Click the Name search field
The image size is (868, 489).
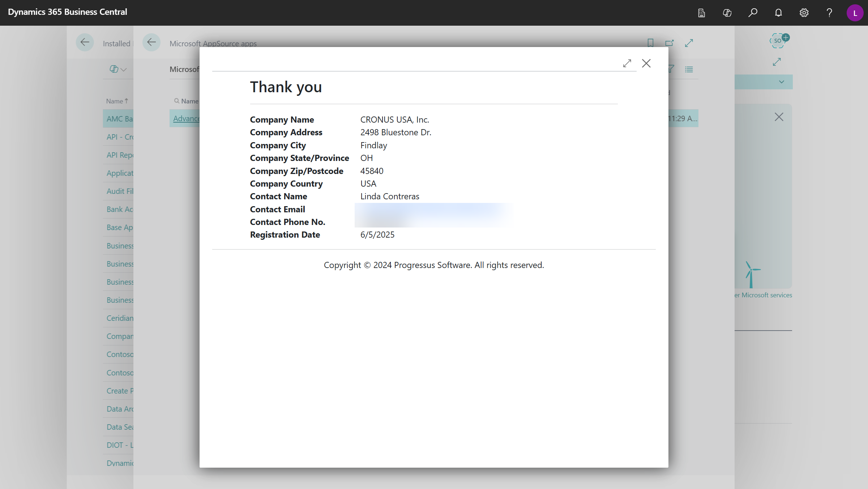click(190, 101)
